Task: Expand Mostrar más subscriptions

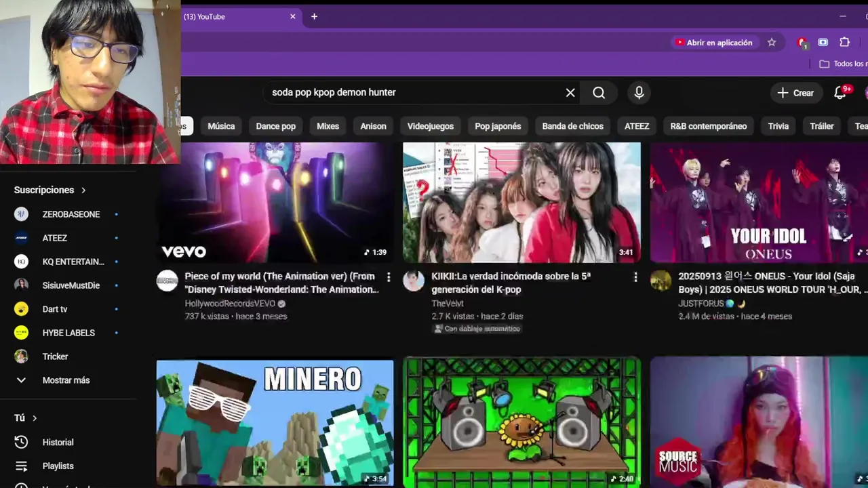Action: [66, 380]
